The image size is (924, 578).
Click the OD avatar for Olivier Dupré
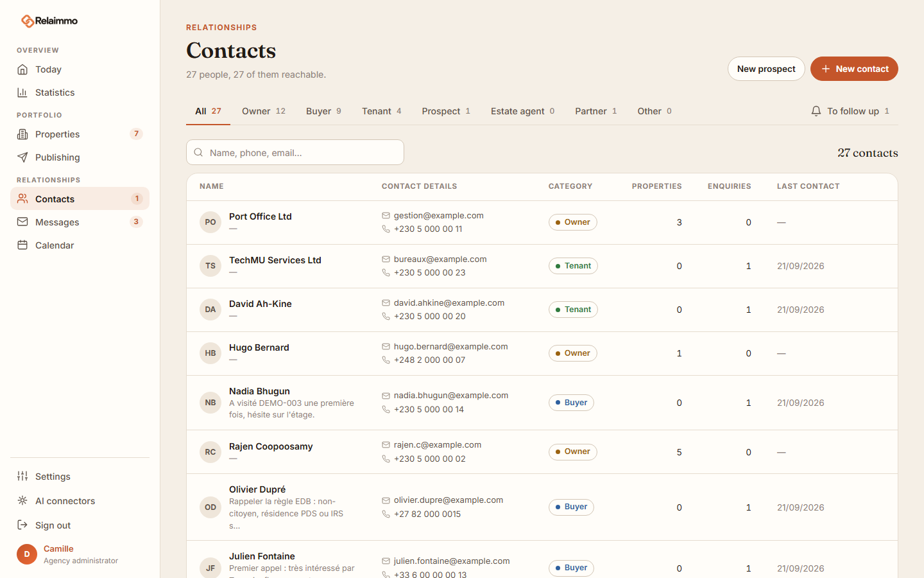pyautogui.click(x=210, y=507)
